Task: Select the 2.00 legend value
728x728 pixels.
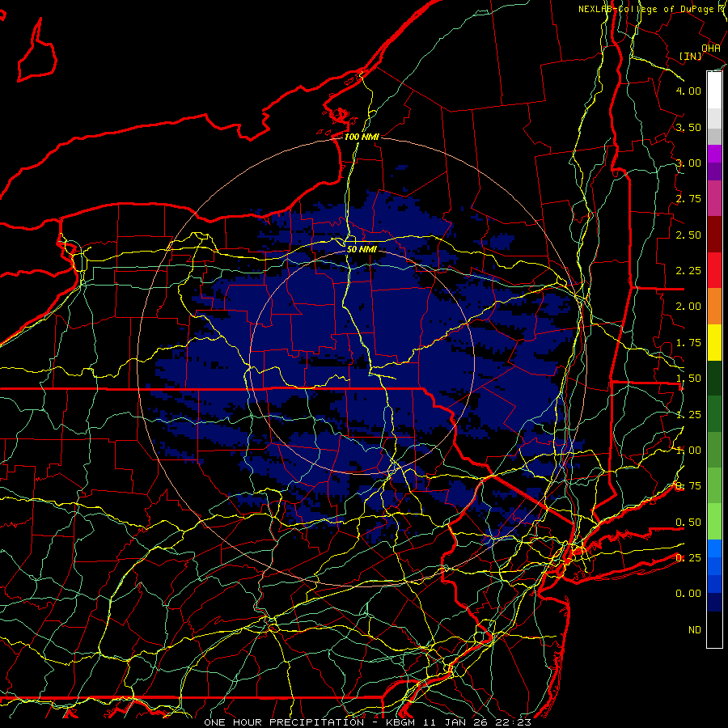Action: tap(688, 307)
